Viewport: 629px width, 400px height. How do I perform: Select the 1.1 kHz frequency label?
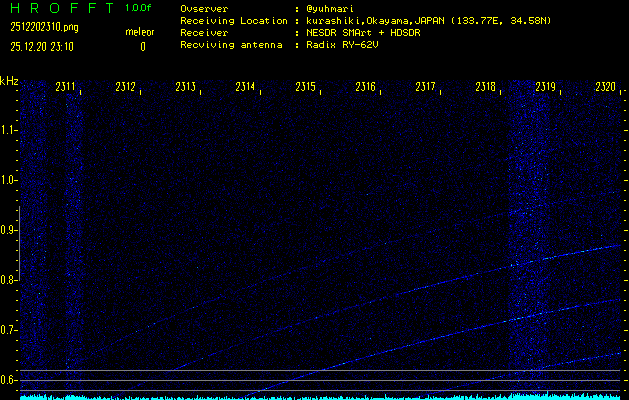9,130
